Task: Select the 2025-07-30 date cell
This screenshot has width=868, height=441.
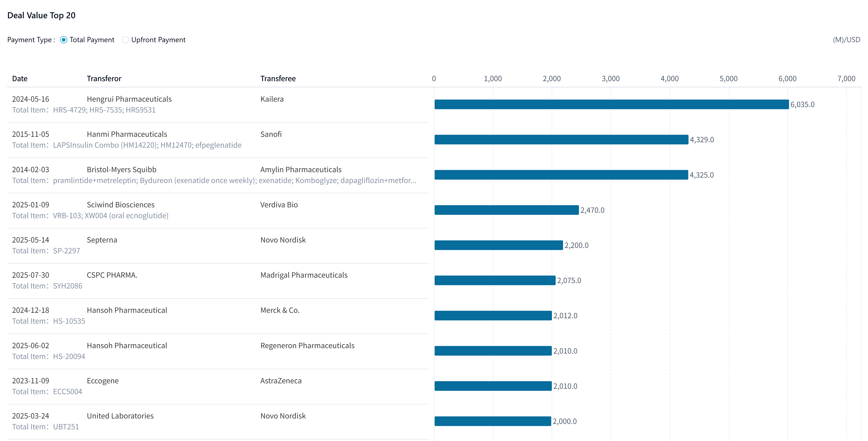Action: pos(31,275)
